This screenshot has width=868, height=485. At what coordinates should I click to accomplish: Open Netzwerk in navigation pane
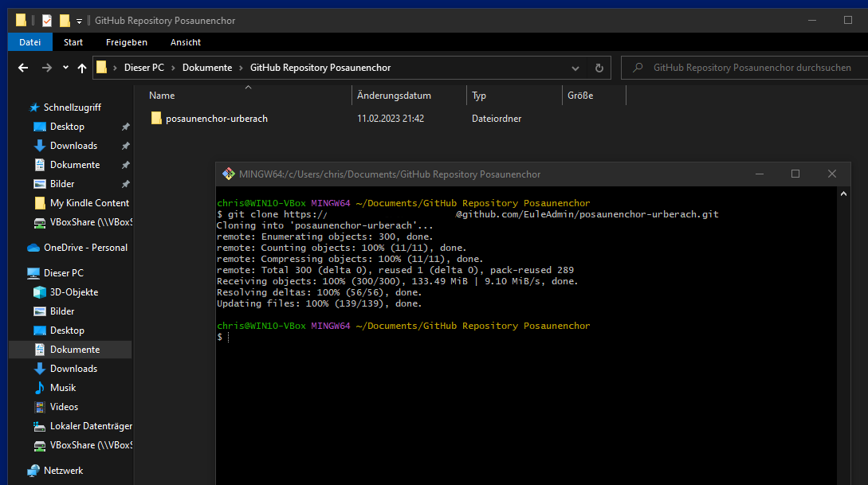63,470
